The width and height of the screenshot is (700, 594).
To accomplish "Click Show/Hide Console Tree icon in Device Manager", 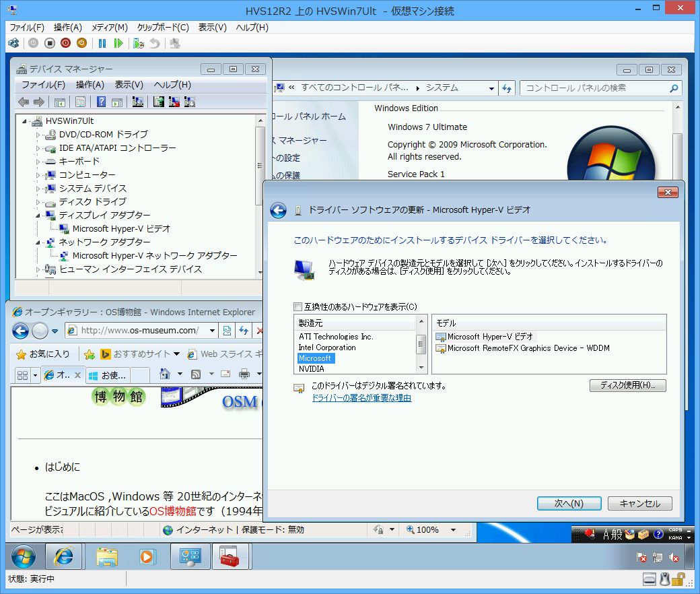I will point(59,102).
